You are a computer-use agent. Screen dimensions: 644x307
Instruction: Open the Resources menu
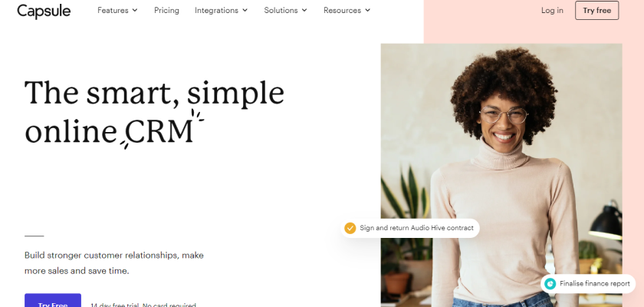[x=347, y=10]
